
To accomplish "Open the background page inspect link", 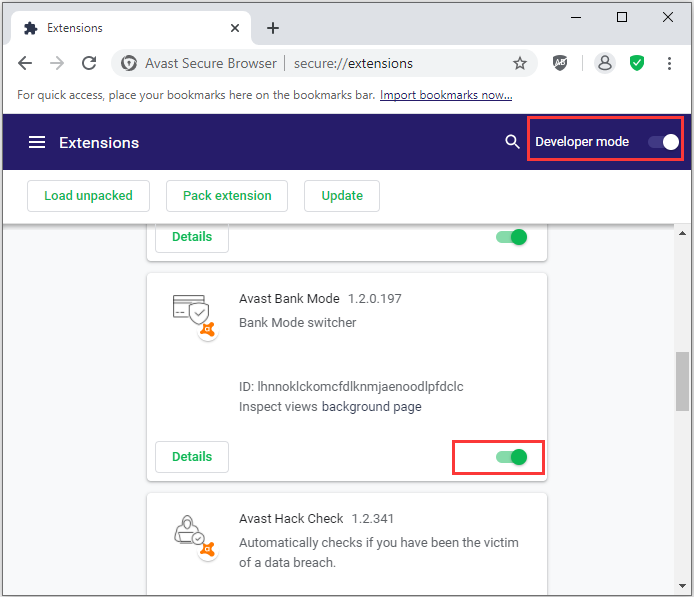I will pyautogui.click(x=371, y=407).
